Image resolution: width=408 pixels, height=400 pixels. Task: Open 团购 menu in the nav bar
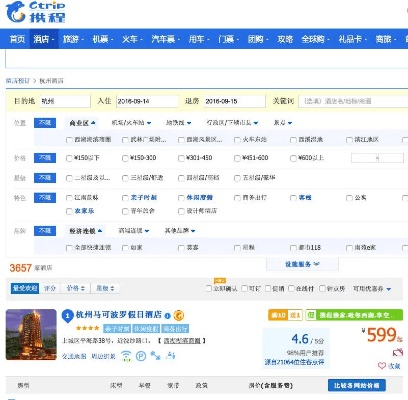[258, 39]
